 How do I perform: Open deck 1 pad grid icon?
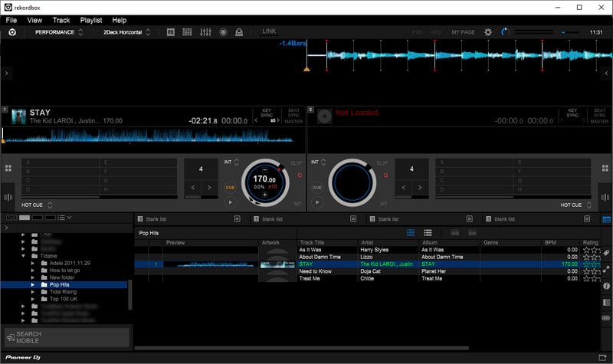pos(8,168)
